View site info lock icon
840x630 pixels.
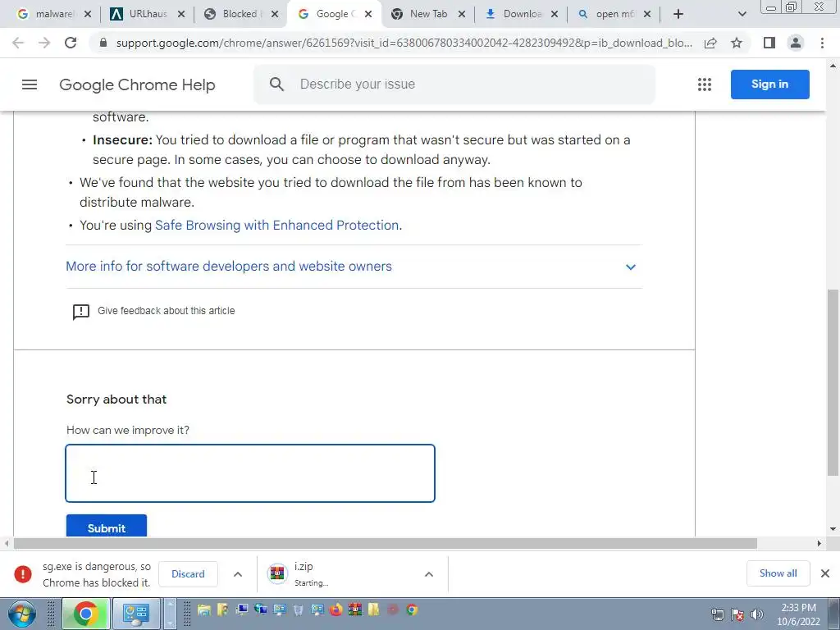[x=103, y=43]
